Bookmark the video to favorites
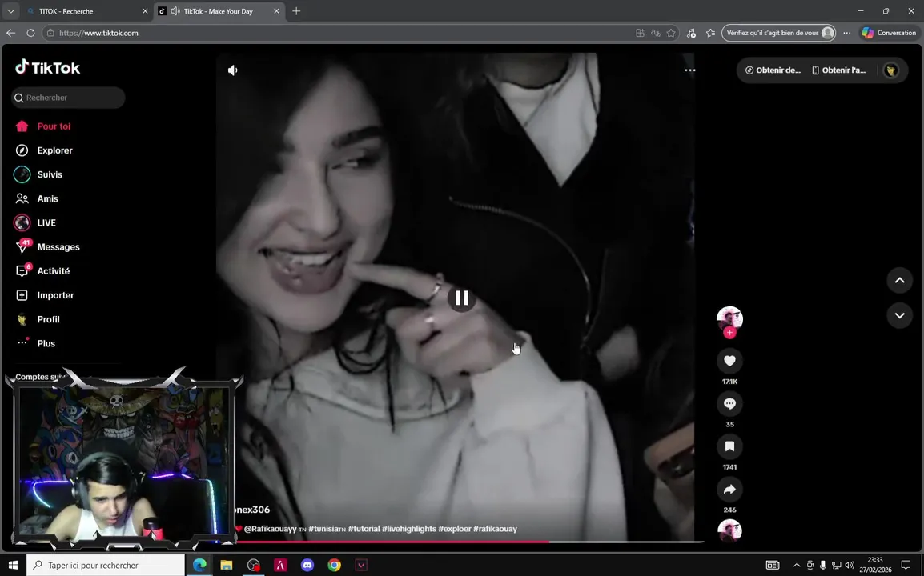 click(x=729, y=446)
